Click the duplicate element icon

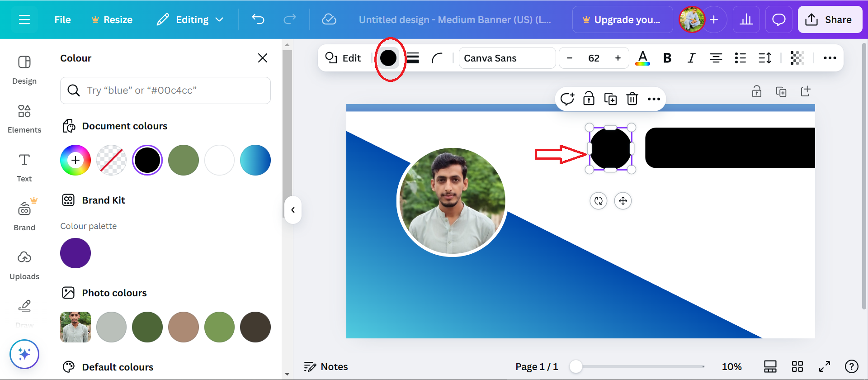610,99
